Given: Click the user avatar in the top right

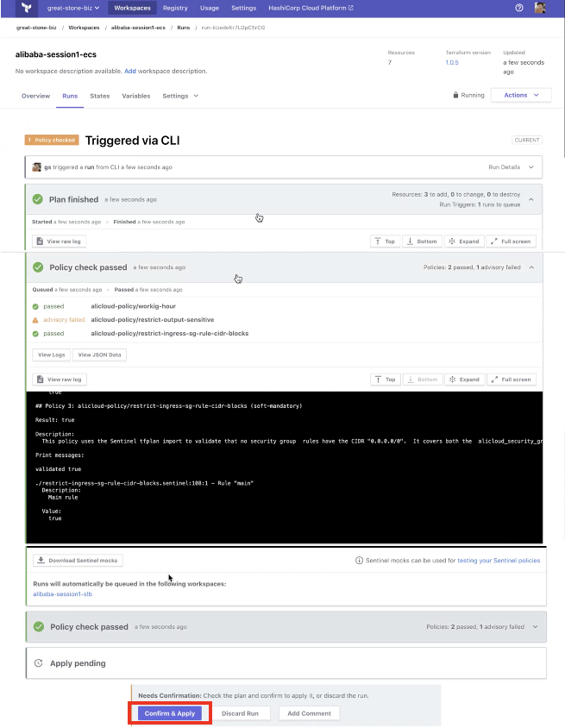Looking at the screenshot, I should [x=540, y=8].
